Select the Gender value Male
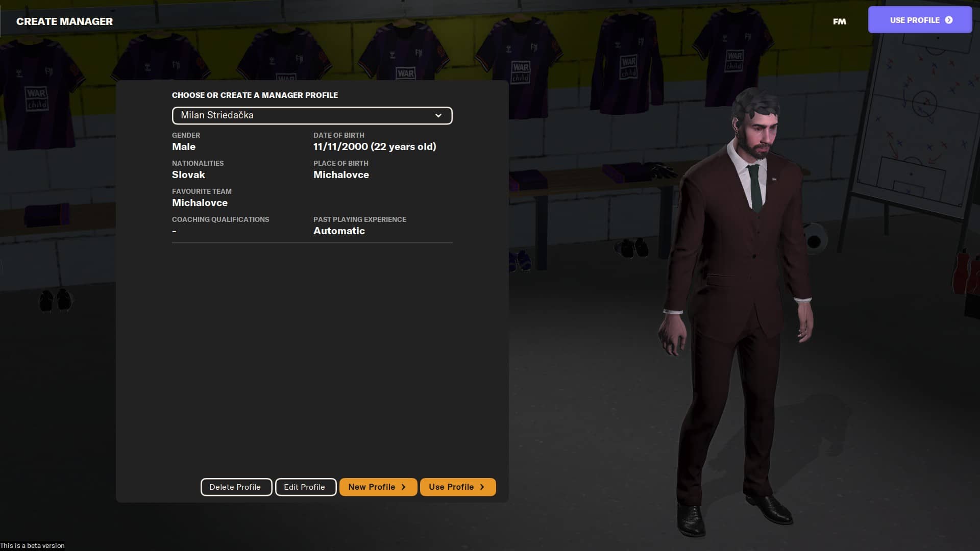 [184, 147]
